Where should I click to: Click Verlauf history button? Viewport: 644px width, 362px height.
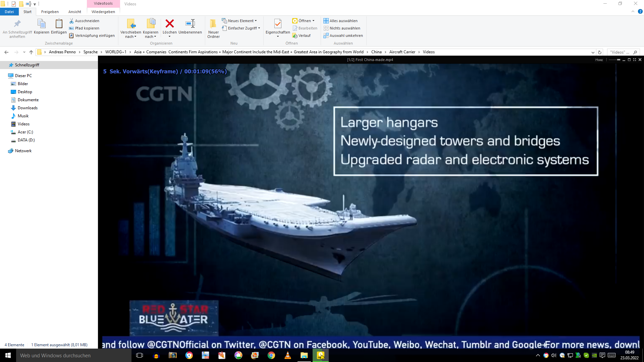(302, 36)
